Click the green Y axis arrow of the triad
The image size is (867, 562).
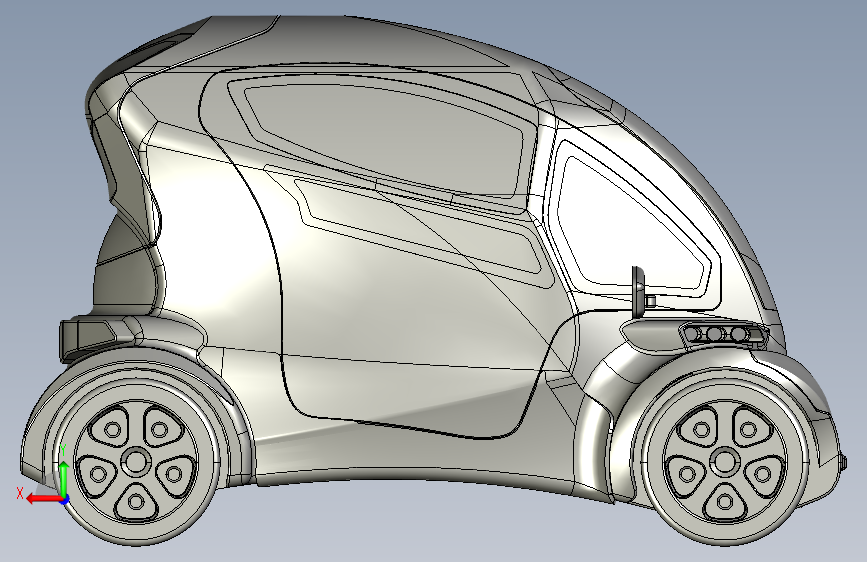[x=64, y=478]
